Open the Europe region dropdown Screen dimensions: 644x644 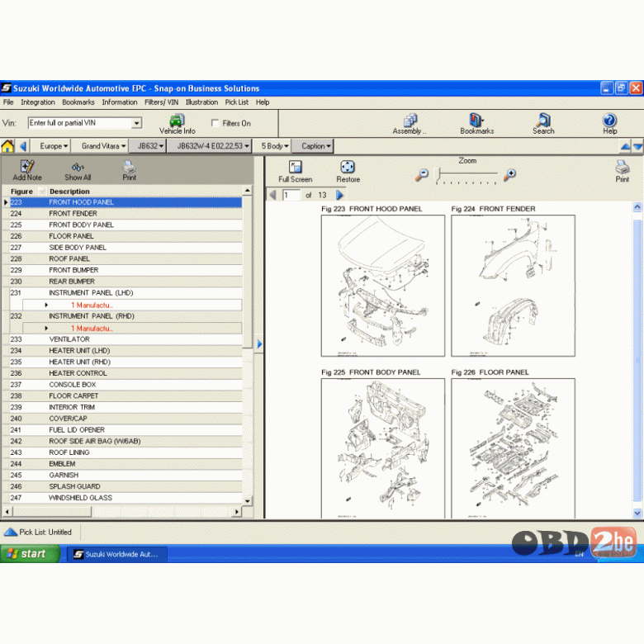54,146
